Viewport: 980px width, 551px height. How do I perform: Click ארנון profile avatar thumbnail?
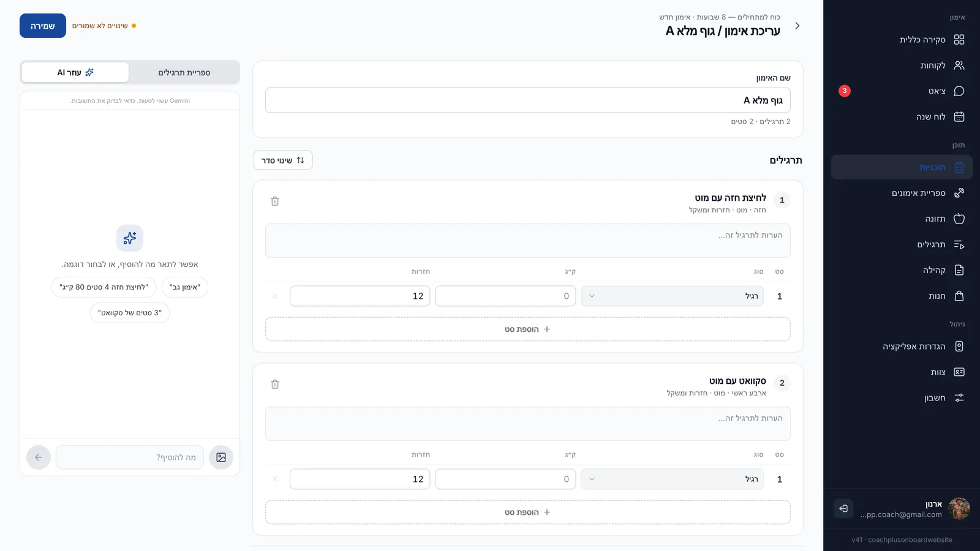point(959,508)
